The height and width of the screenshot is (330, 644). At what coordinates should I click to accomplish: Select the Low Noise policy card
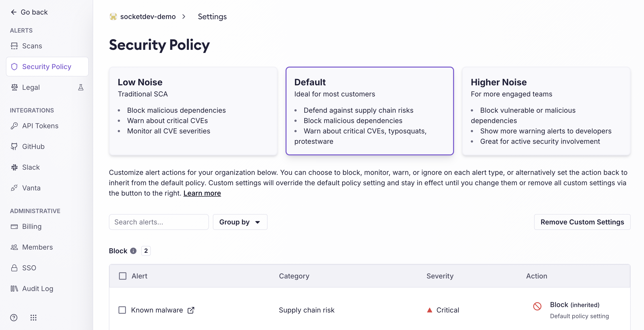pyautogui.click(x=193, y=111)
